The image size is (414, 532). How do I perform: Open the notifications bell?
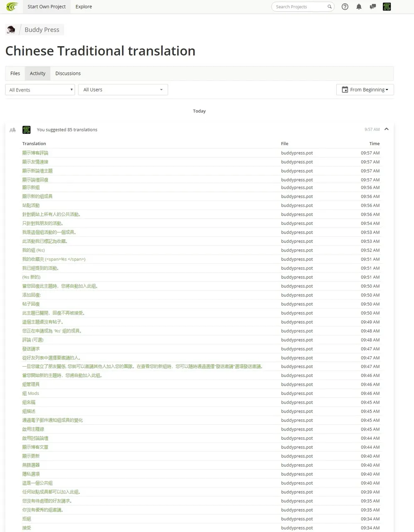pos(359,7)
